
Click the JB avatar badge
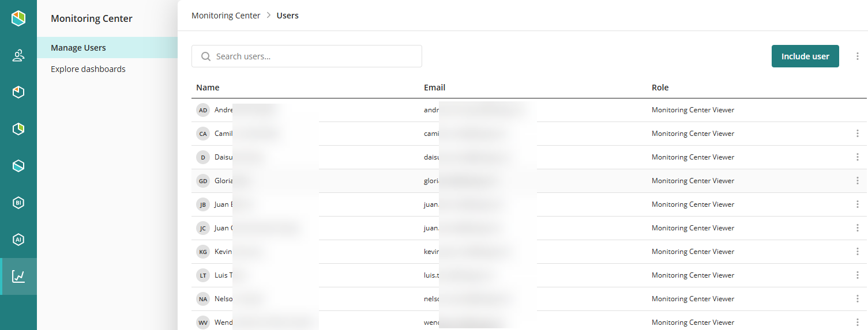click(x=203, y=204)
